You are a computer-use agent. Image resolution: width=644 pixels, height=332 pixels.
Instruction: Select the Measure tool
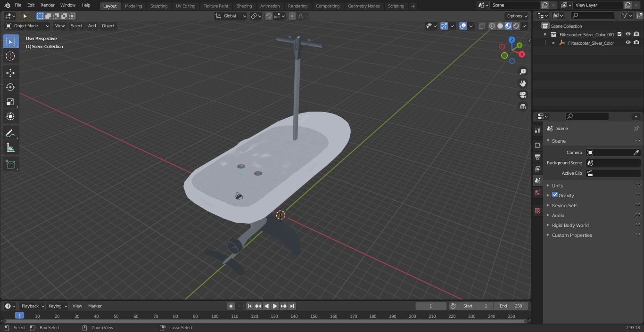point(10,148)
